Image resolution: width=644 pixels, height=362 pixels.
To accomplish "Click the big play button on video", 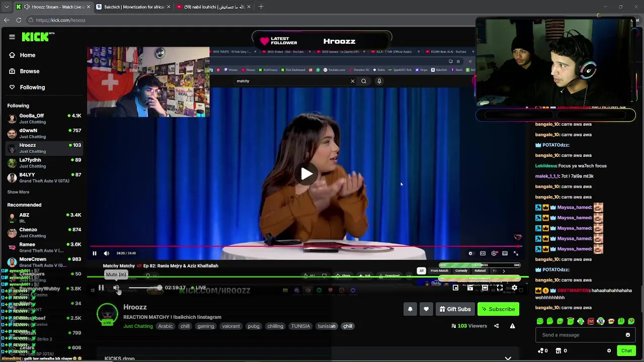I will click(306, 174).
